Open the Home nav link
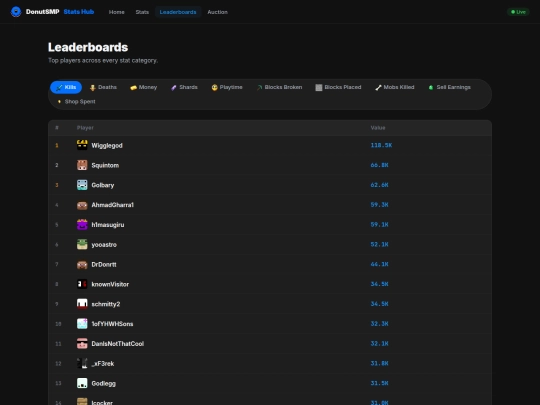 [x=116, y=12]
